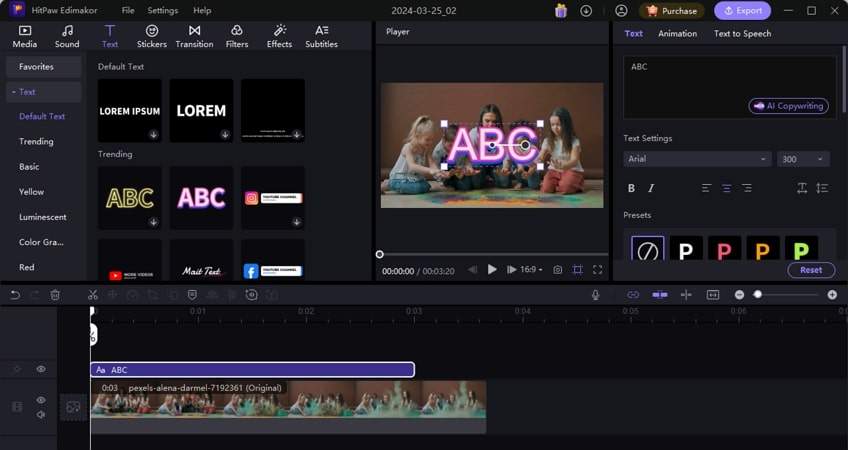
Task: Click the timeline zoom slider handle
Action: pyautogui.click(x=758, y=295)
